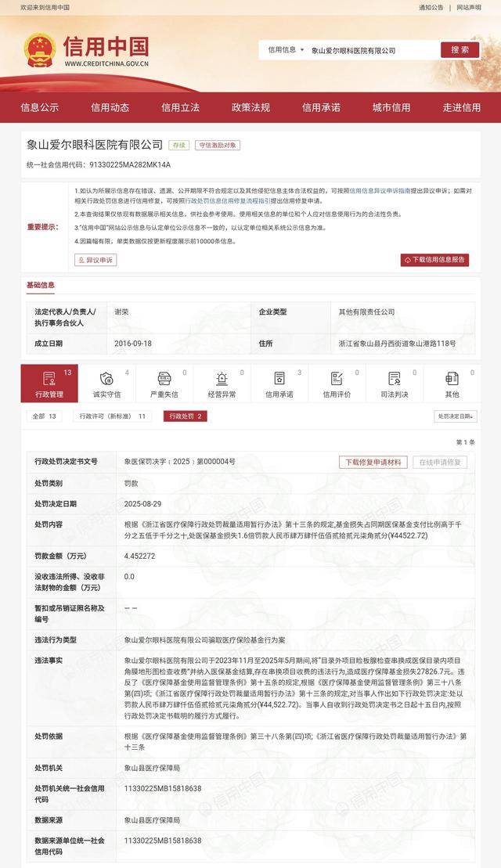Image resolution: width=501 pixels, height=868 pixels.
Task: Open the 其他 category icon tab
Action: click(452, 384)
